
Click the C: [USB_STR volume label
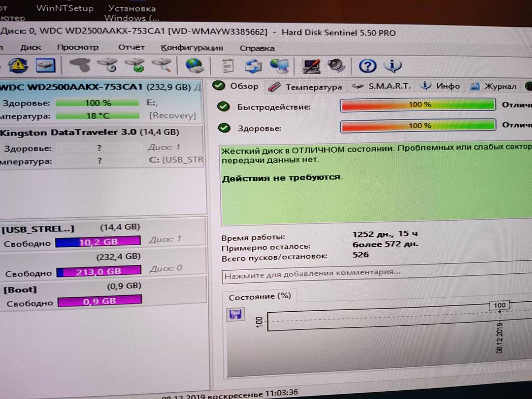click(x=176, y=159)
